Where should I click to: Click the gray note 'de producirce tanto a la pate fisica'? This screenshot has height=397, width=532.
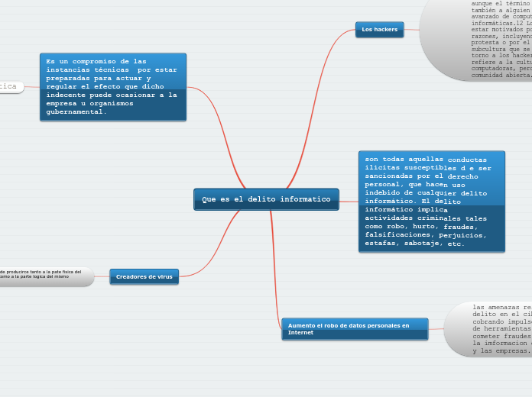tap(46, 276)
